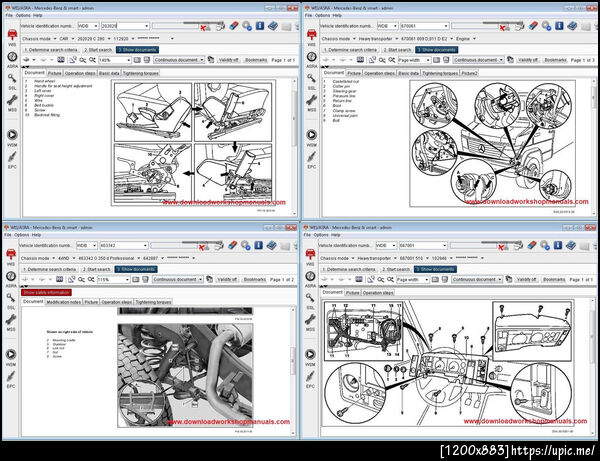This screenshot has width=600, height=461.
Task: Click SSL key icon in the 463342 window
Action: [x=11, y=298]
